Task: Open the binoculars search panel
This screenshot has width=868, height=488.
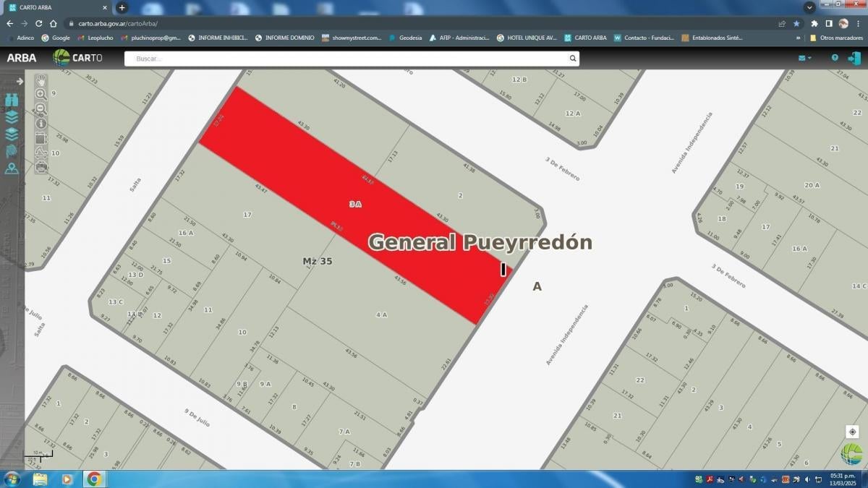Action: point(12,100)
